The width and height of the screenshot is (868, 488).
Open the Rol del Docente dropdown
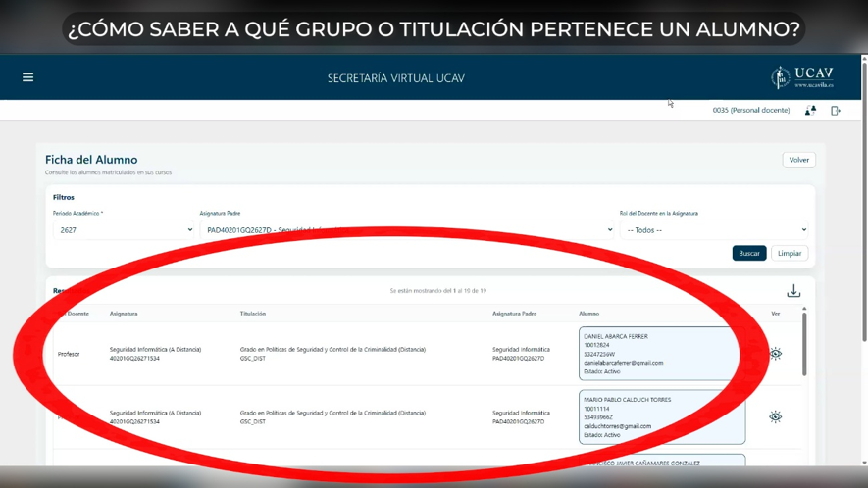click(714, 230)
